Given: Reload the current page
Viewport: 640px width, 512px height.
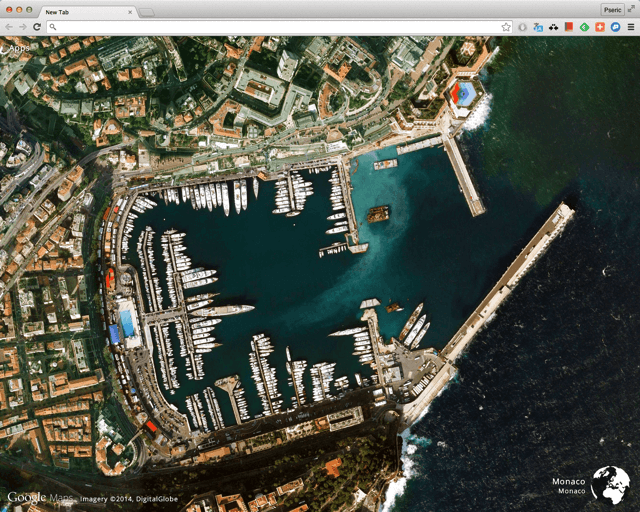Looking at the screenshot, I should click(x=37, y=27).
